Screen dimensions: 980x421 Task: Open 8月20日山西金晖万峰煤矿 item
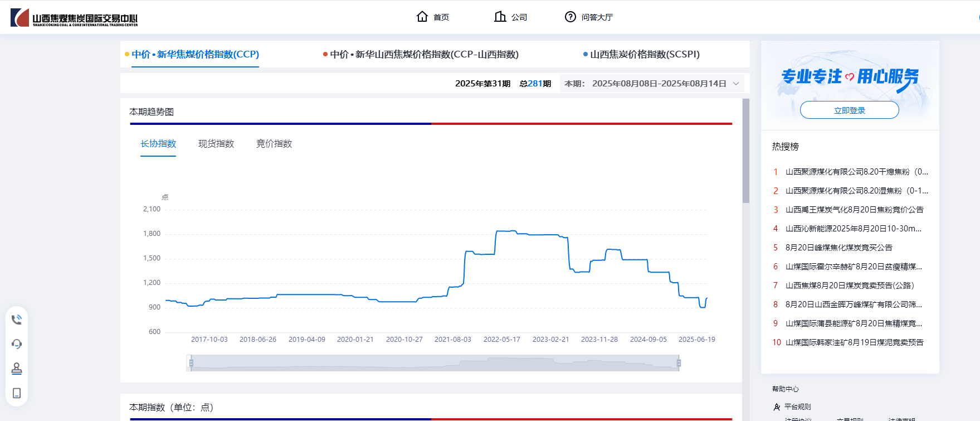click(854, 304)
